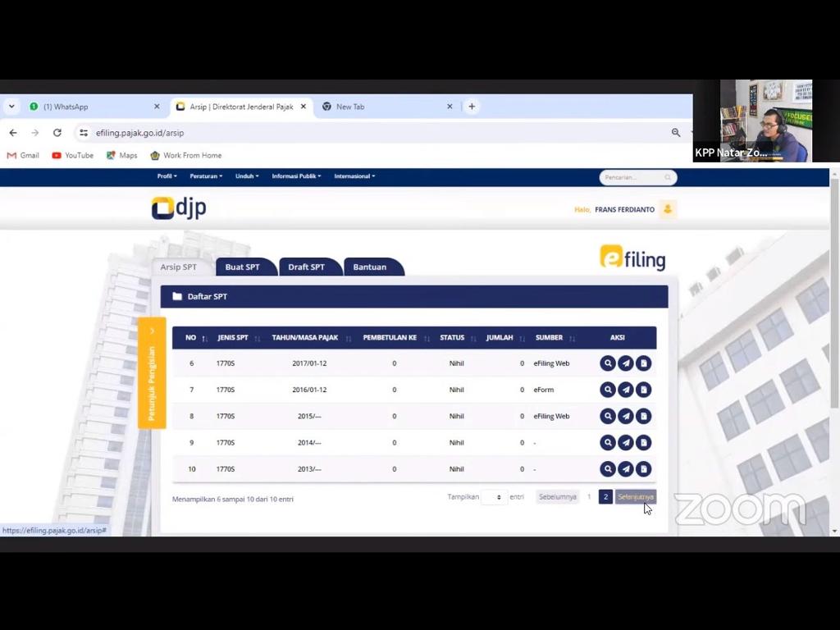The width and height of the screenshot is (840, 630).
Task: Click the document icon for the 2015 row
Action: click(644, 416)
